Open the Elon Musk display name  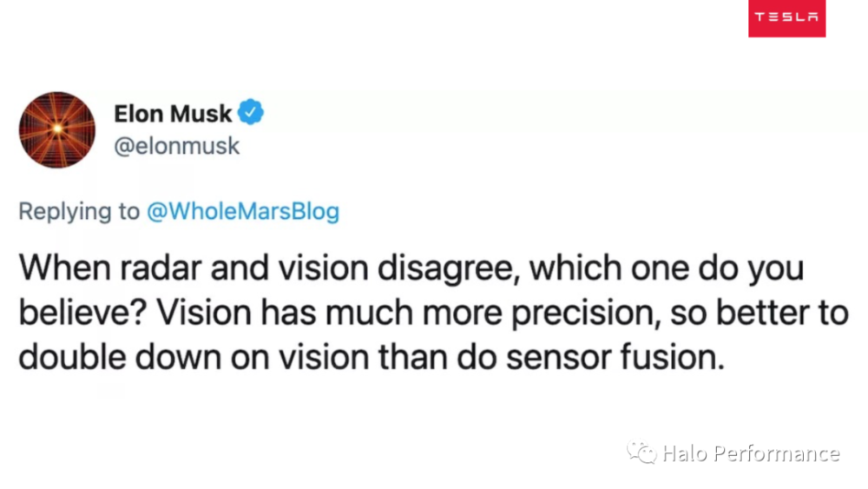click(173, 114)
